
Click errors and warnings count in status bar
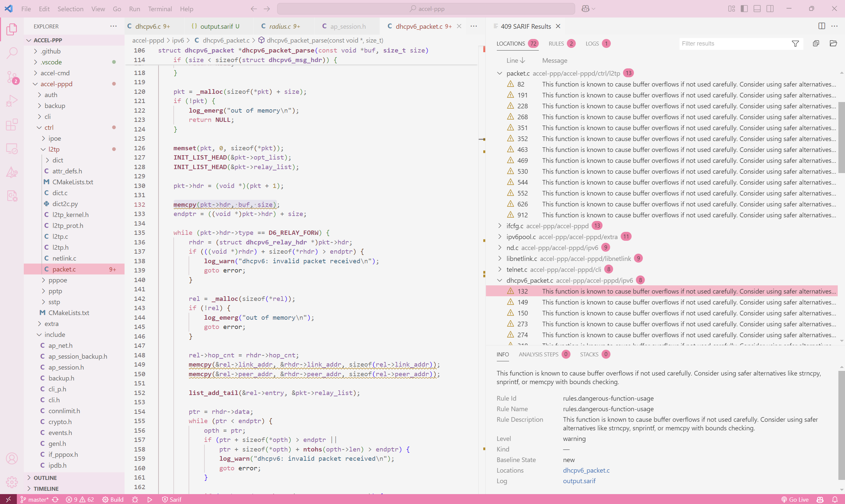coord(80,499)
